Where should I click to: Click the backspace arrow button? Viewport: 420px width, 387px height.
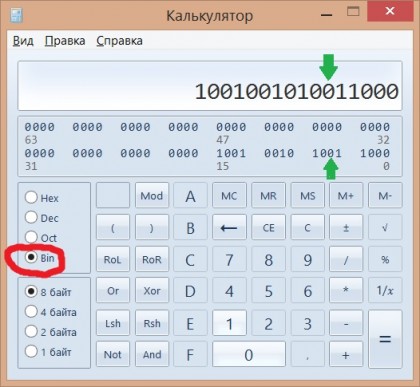229,228
